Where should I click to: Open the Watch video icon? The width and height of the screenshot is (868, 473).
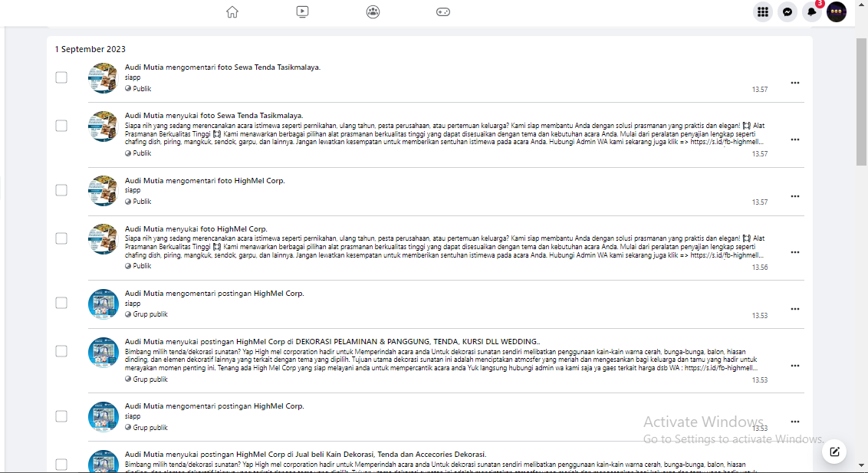(x=302, y=11)
